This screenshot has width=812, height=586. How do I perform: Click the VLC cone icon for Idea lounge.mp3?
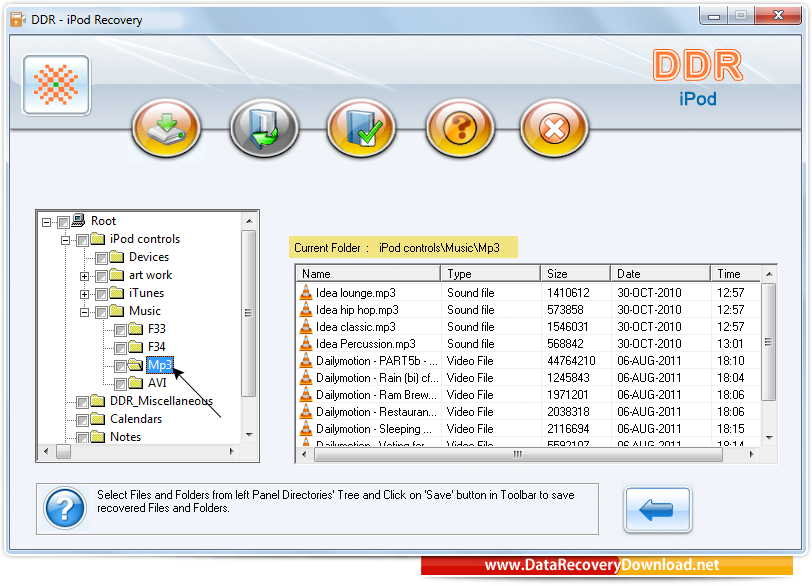[x=306, y=292]
